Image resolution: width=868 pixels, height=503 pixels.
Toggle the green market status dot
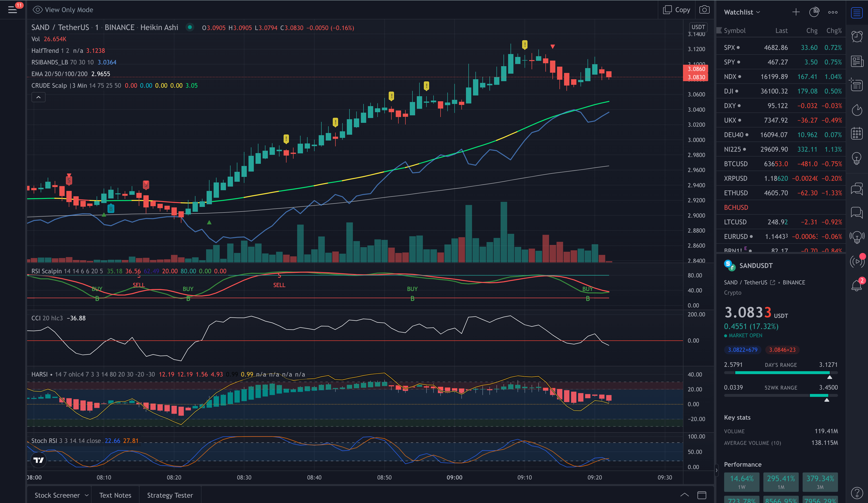pos(190,27)
